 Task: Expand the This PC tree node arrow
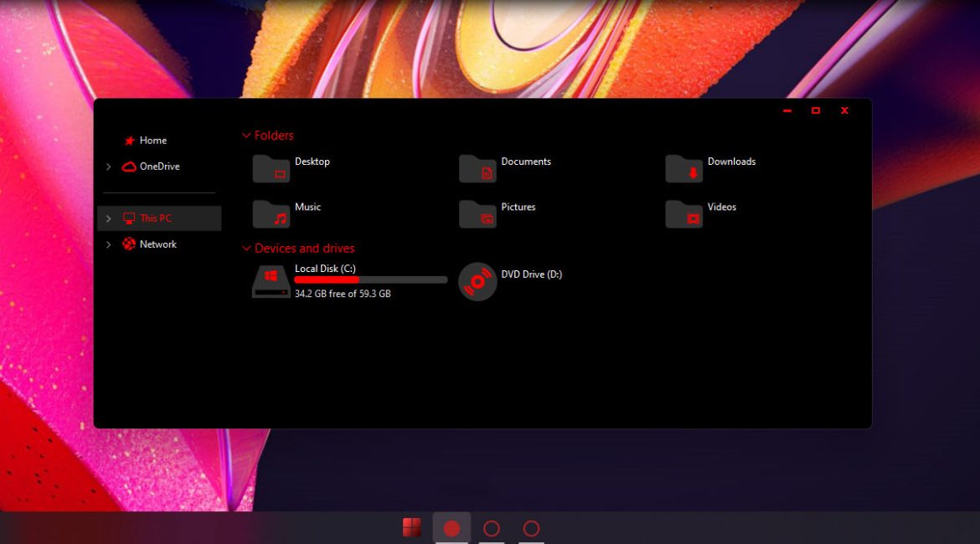108,218
